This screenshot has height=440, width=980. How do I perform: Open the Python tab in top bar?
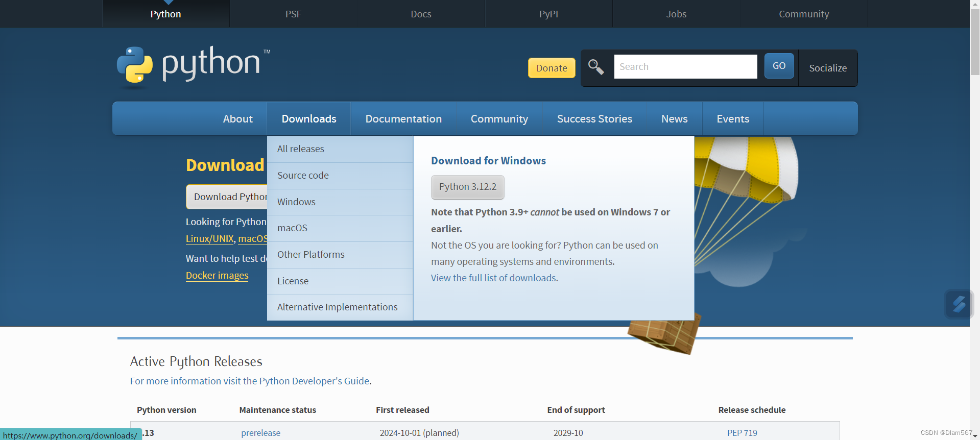[x=165, y=14]
